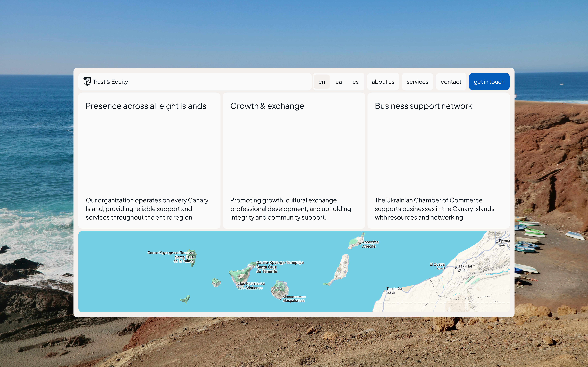Switch language to English (en)
The image size is (588, 367).
[321, 82]
